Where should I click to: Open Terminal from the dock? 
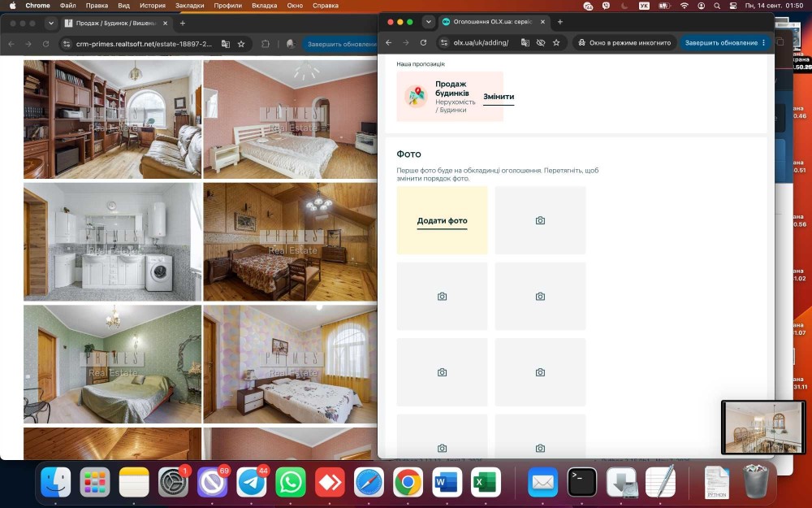pos(582,483)
